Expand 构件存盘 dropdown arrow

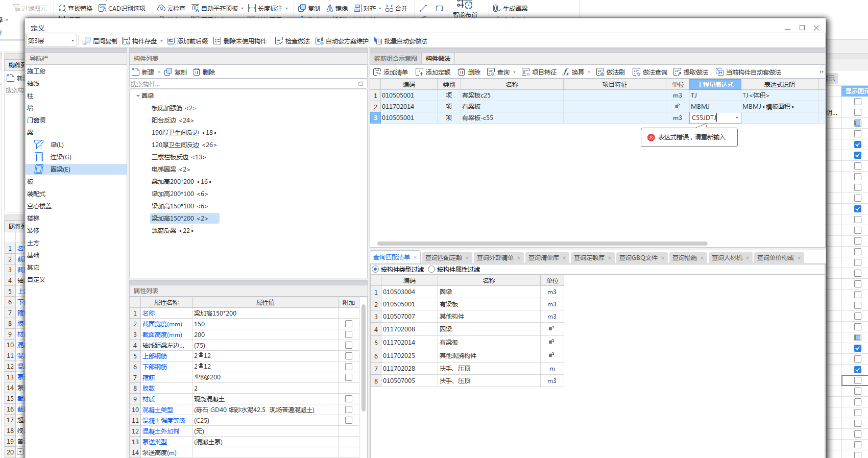coord(161,41)
